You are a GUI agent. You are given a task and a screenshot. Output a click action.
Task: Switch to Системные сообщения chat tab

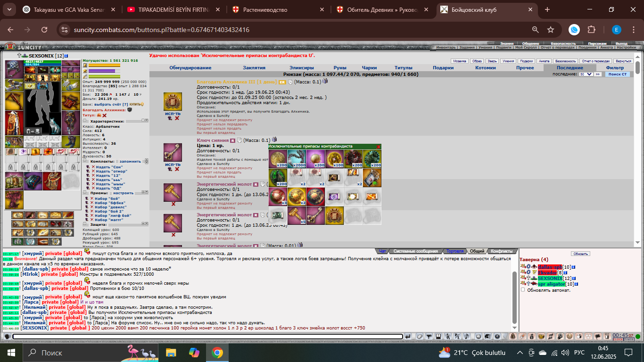click(415, 251)
